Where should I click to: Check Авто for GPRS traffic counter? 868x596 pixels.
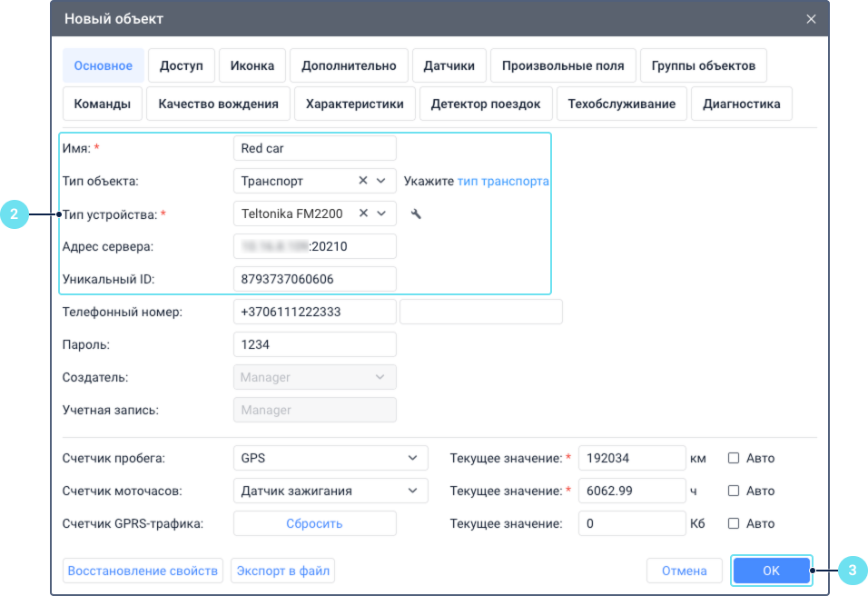coord(734,524)
